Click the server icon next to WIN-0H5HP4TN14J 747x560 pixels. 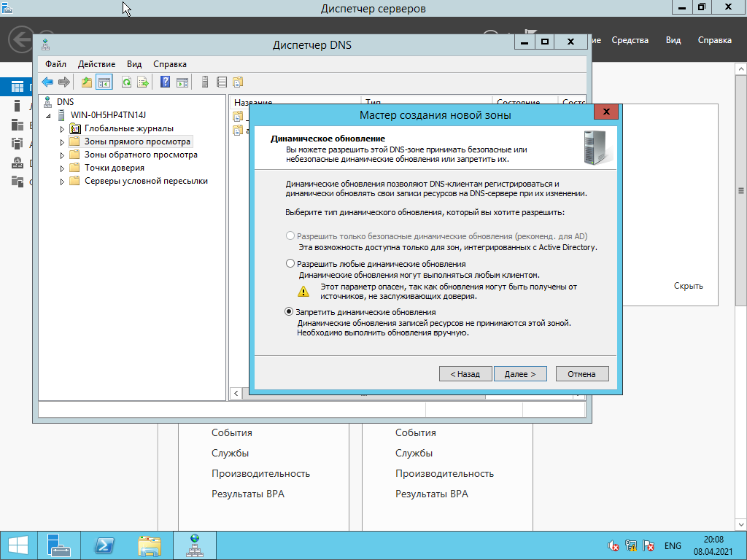click(61, 114)
